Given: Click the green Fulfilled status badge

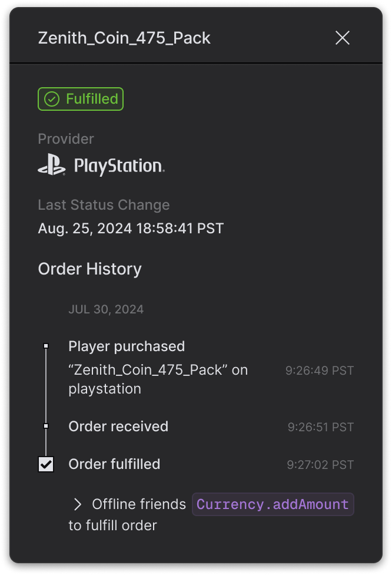Looking at the screenshot, I should point(81,99).
